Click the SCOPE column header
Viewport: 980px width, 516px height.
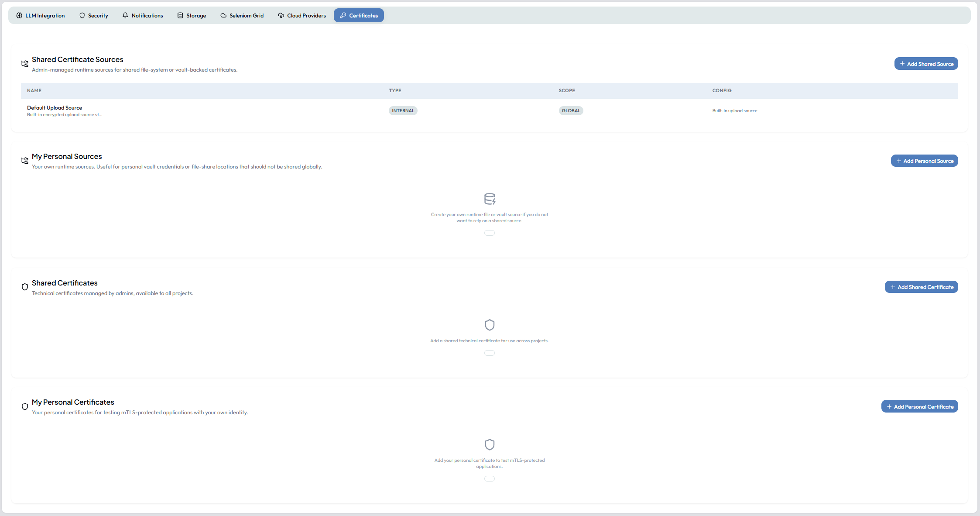567,90
